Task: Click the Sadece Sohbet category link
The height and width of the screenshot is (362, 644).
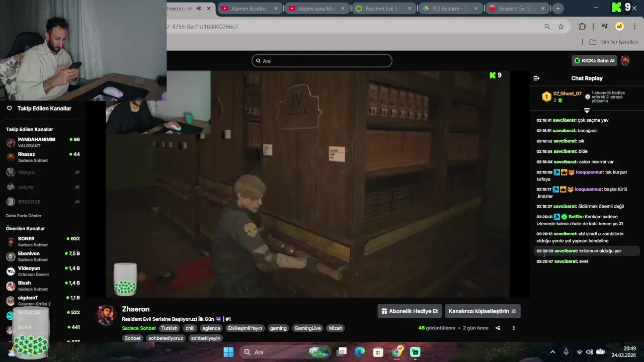Action: tap(139, 328)
